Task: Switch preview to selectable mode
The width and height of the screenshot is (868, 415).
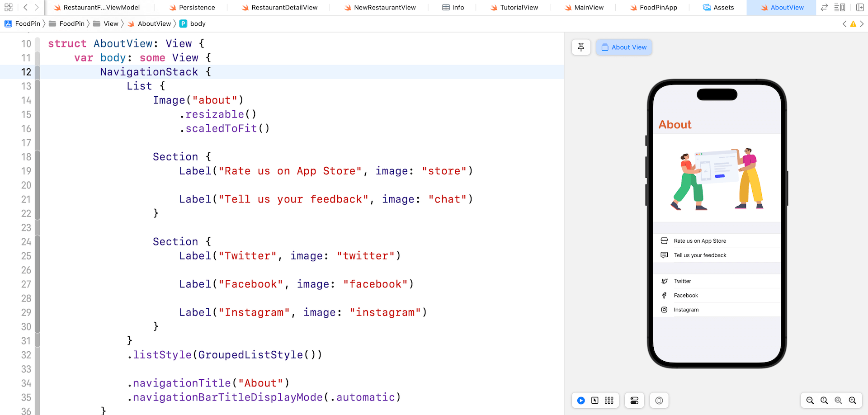Action: 595,401
